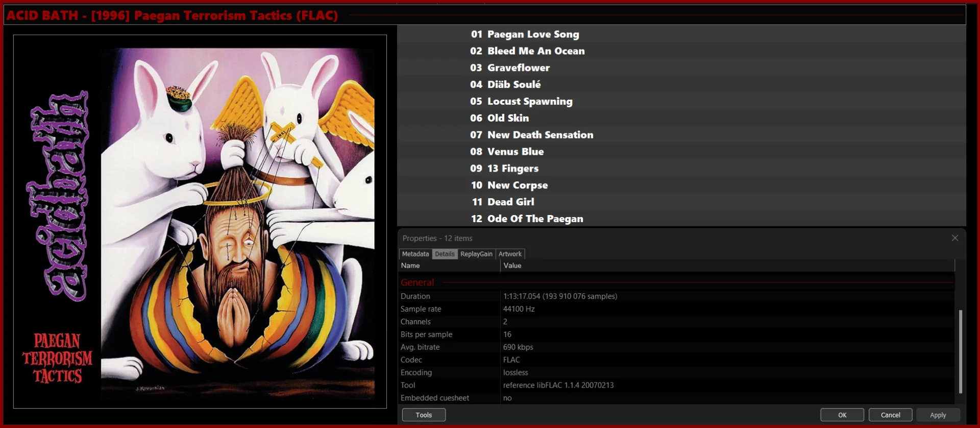The width and height of the screenshot is (980, 428).
Task: Click the Codec property row
Action: (676, 360)
